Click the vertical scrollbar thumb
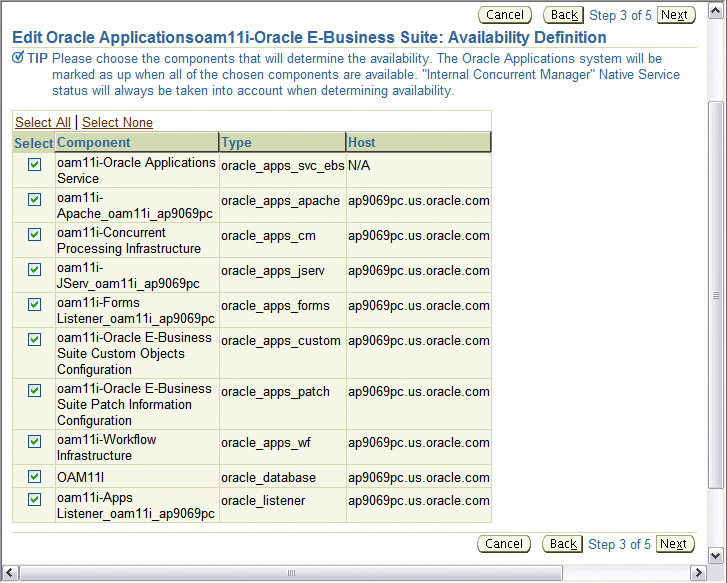 715,295
